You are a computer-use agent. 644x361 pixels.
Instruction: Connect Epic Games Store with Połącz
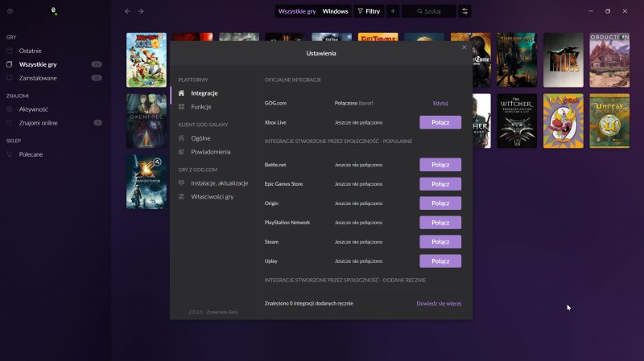coord(440,184)
